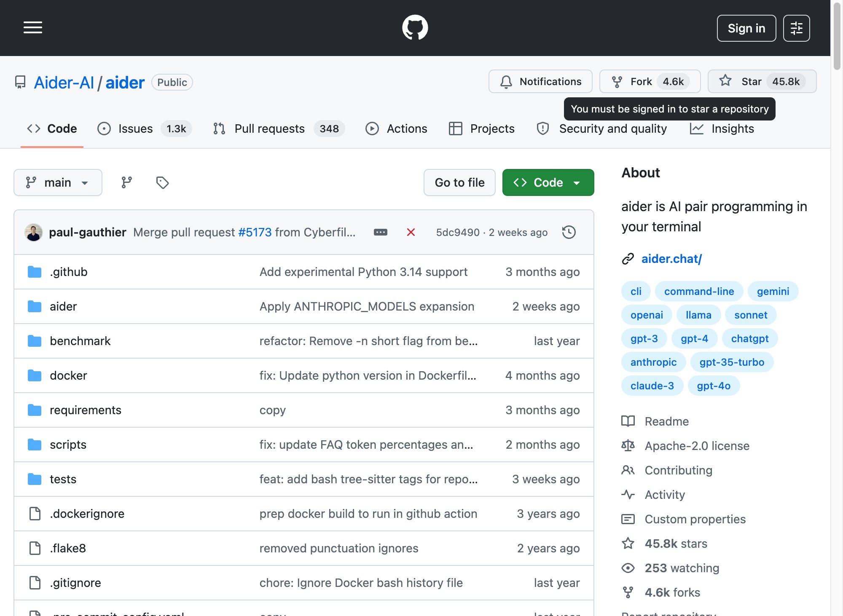Open the Insights tab
Screen dimensions: 843x616
pyautogui.click(x=722, y=129)
